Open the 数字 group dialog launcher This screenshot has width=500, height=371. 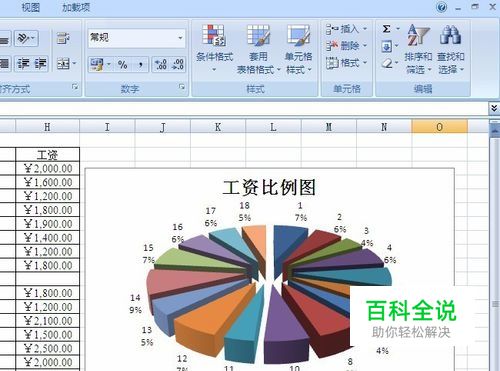click(182, 87)
